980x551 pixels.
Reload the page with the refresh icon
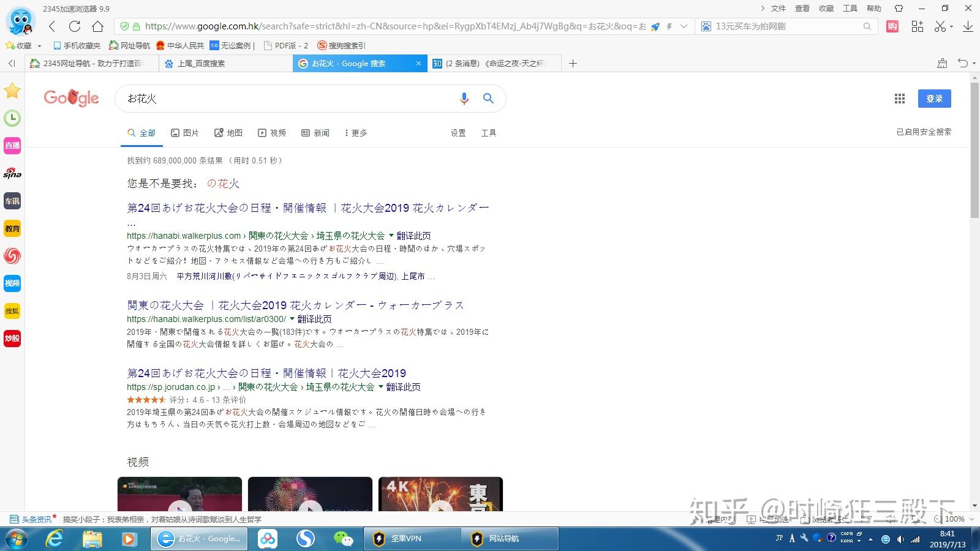75,26
